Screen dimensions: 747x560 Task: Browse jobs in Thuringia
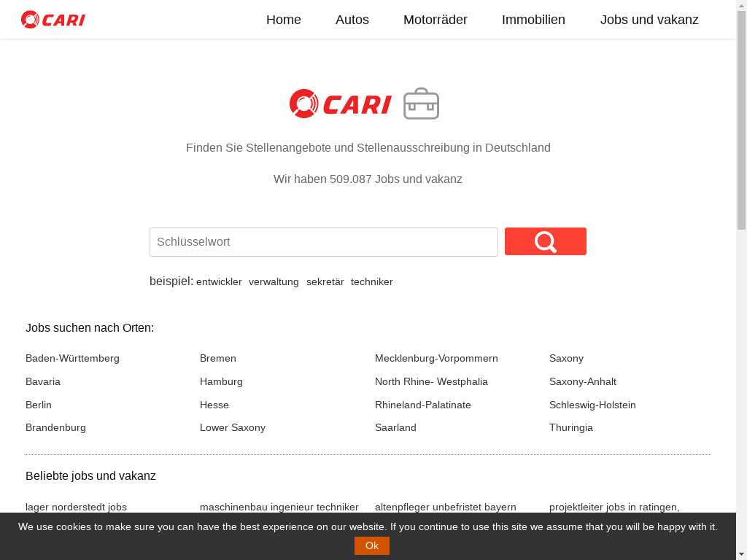point(571,427)
